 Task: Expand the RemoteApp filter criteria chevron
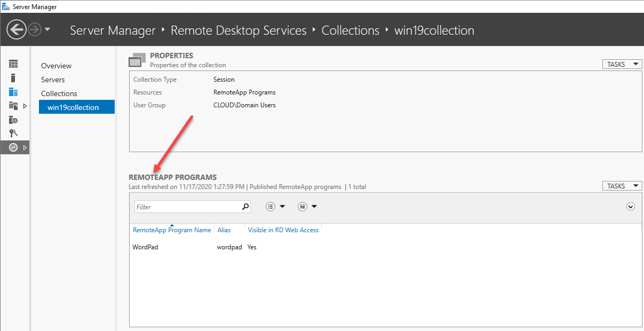click(x=631, y=207)
